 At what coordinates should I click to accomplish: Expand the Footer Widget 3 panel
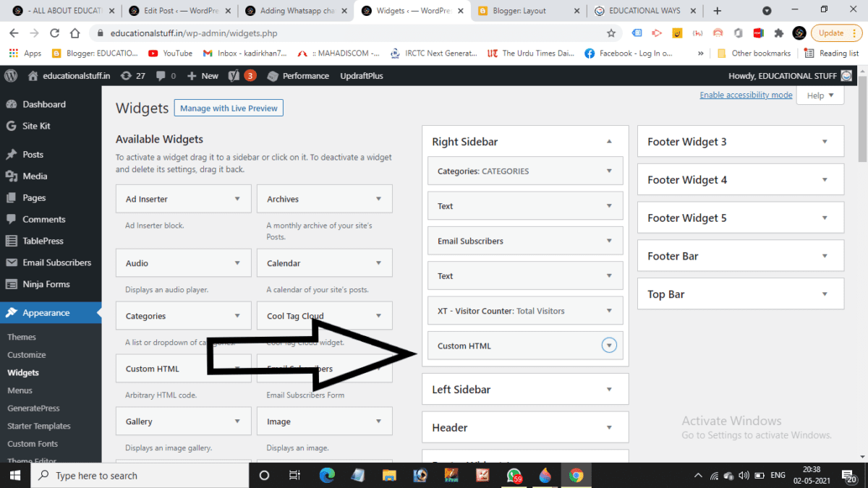click(825, 142)
